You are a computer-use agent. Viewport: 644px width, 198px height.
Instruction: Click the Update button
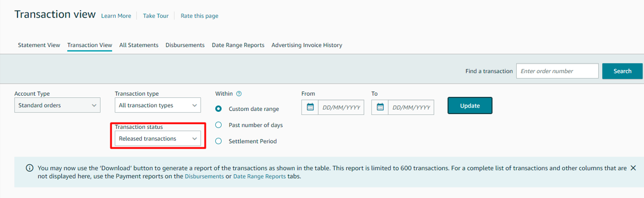pos(470,106)
